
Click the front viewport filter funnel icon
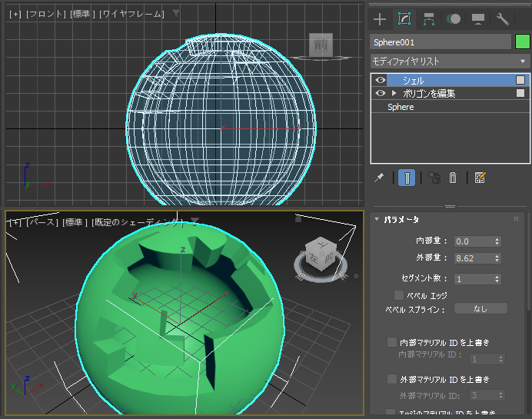click(x=176, y=13)
